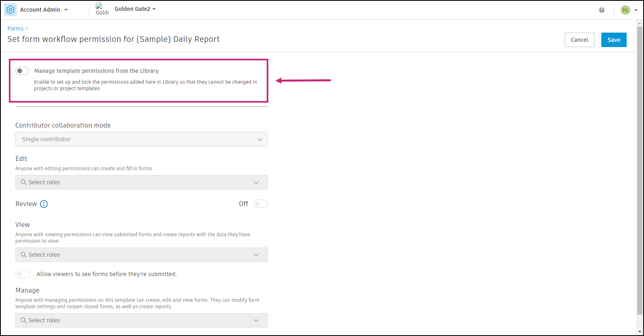This screenshot has width=644, height=336.
Task: Click the Golden Gate2 project thumbnail
Action: click(102, 9)
